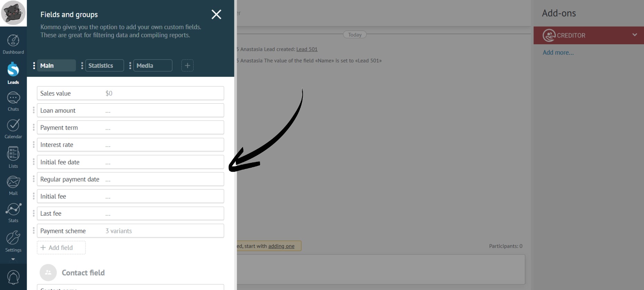Click the Add field button
This screenshot has height=290, width=644.
[61, 248]
